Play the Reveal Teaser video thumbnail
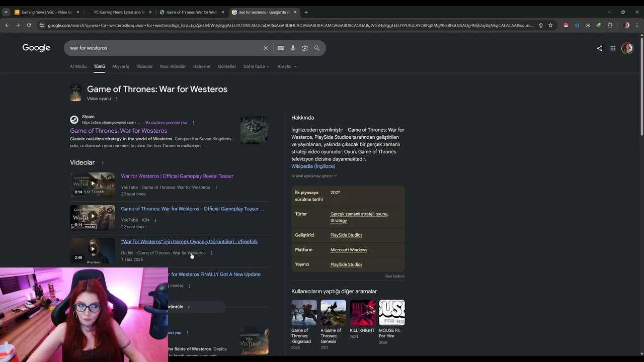Screen dimensions: 644x362 pyautogui.click(x=93, y=184)
